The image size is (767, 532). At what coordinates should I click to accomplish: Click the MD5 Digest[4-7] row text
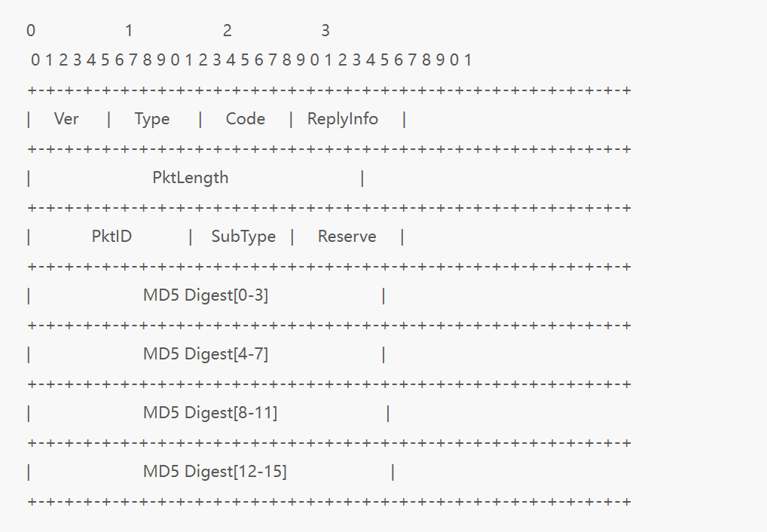tap(206, 354)
